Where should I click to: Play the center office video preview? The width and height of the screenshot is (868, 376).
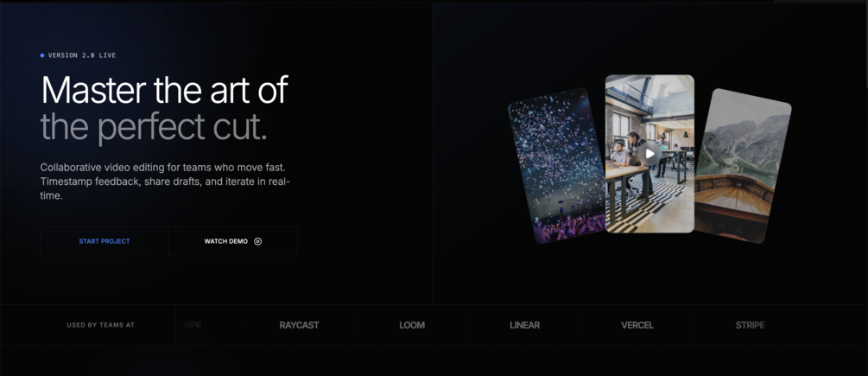coord(649,153)
